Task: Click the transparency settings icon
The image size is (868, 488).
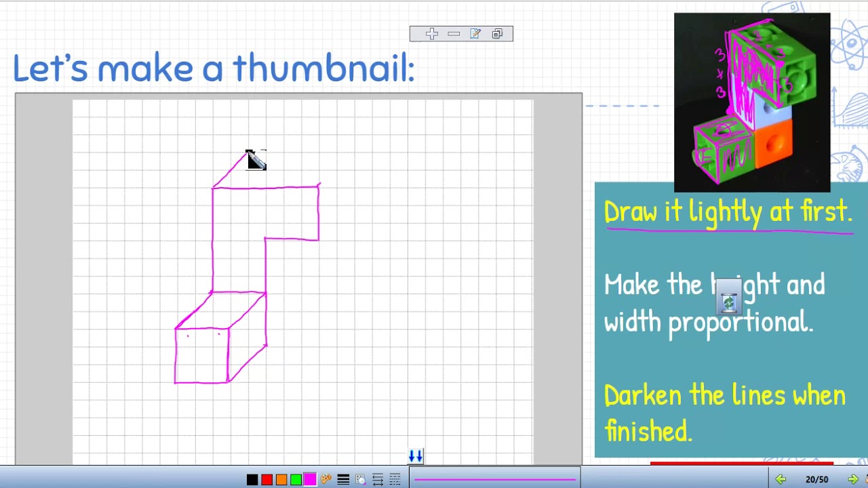Action: (x=360, y=480)
